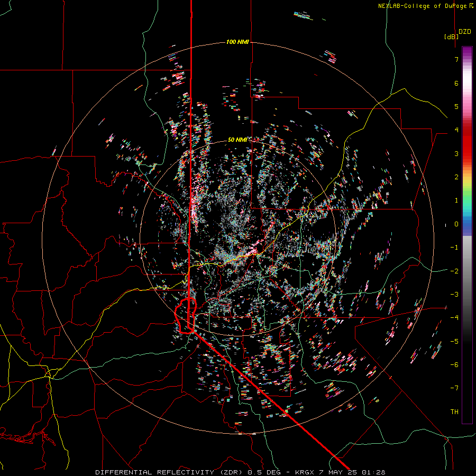Click the -7 scale label
This screenshot has height=476, width=476.
[x=454, y=388]
